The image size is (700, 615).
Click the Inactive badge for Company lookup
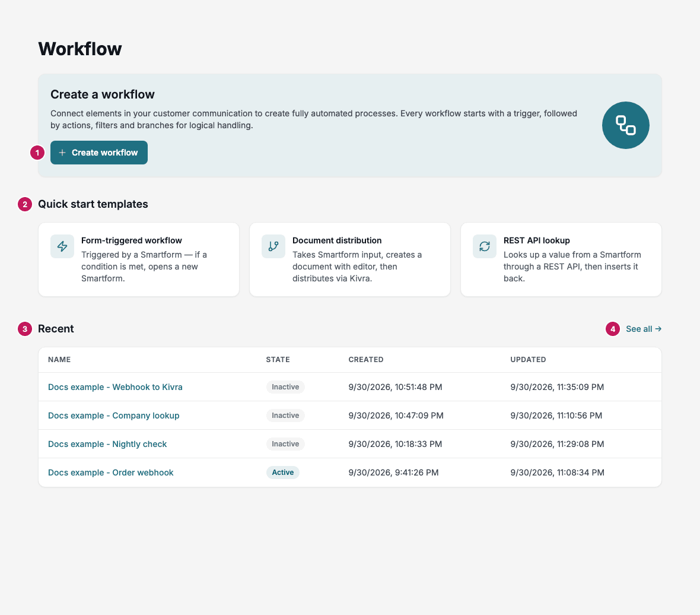[x=285, y=416]
